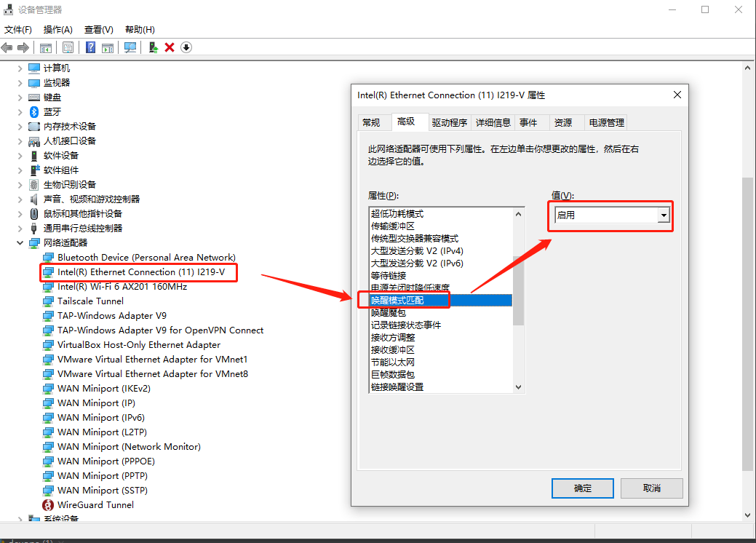Click the red X uninstall device icon
This screenshot has height=543, width=756.
[x=170, y=47]
